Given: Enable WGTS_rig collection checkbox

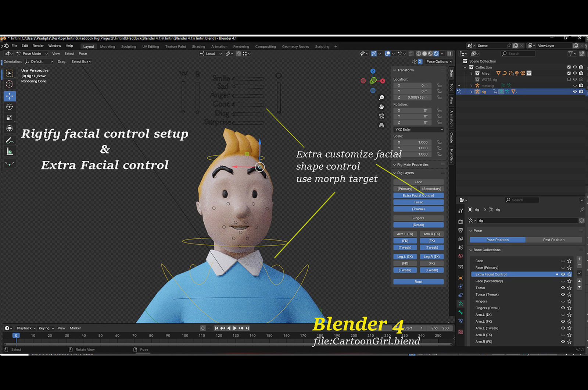Looking at the screenshot, I should (569, 79).
